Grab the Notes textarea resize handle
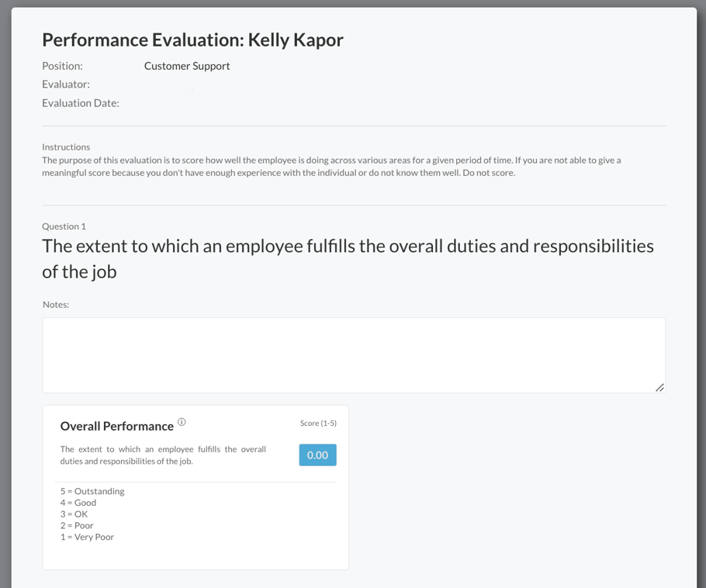The height and width of the screenshot is (588, 706). click(659, 387)
